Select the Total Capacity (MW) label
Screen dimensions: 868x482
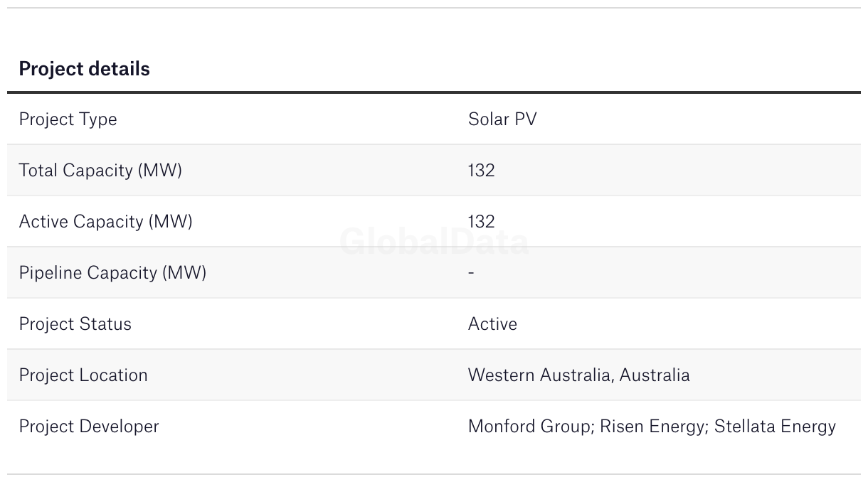pos(100,170)
